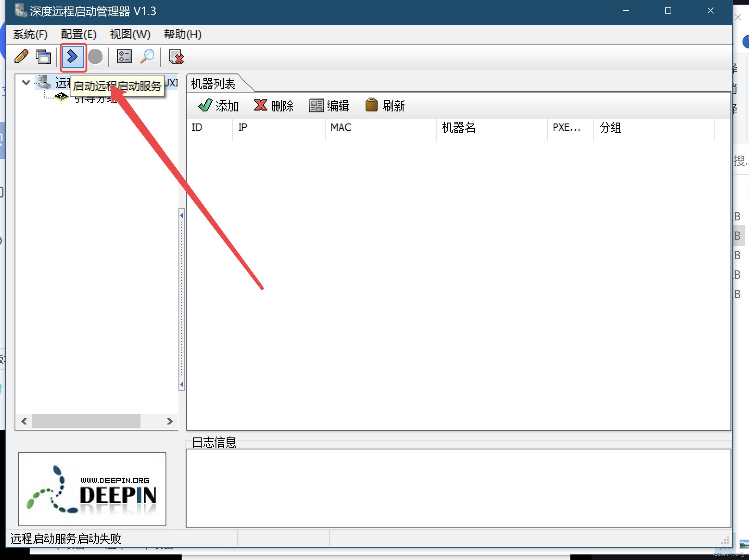The width and height of the screenshot is (749, 560).
Task: Open the options list toolbar icon
Action: [x=124, y=56]
